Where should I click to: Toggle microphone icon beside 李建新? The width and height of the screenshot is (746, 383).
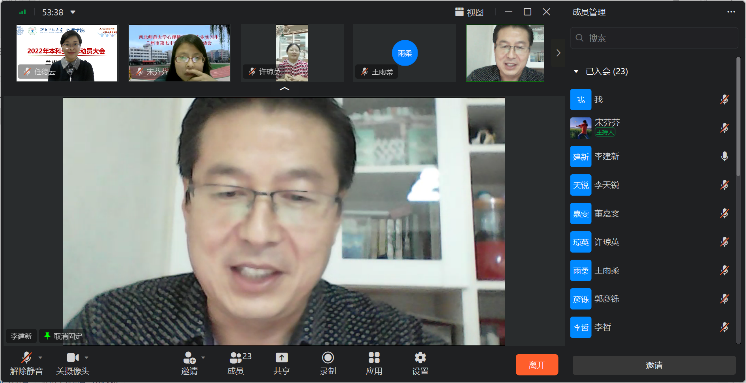pyautogui.click(x=724, y=156)
